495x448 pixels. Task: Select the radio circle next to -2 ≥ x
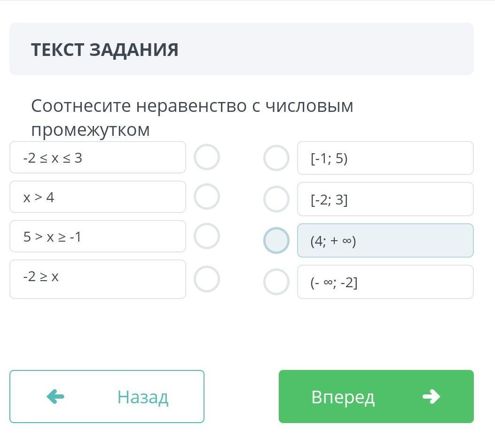207,279
